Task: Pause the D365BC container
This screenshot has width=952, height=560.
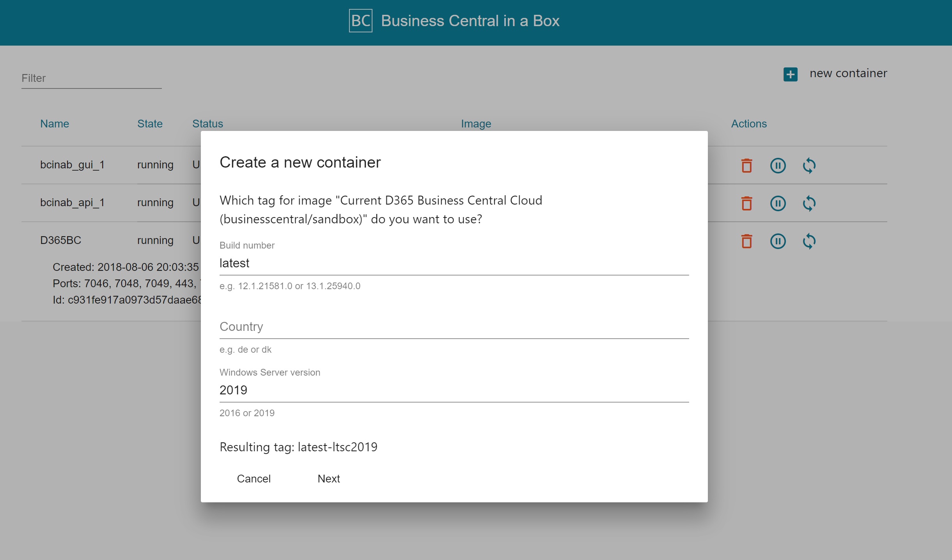Action: pos(778,241)
